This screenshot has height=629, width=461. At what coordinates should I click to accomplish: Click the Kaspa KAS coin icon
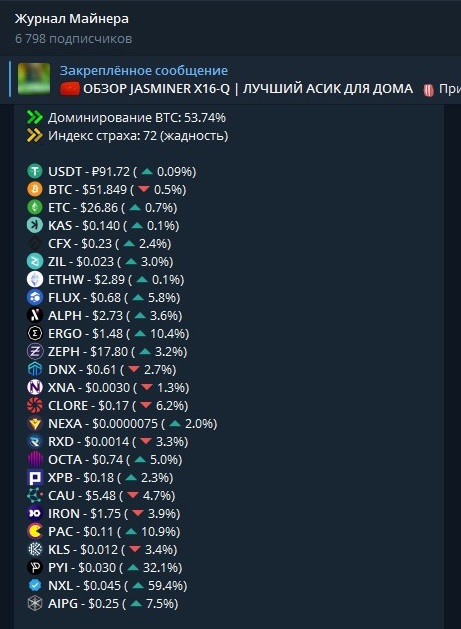(x=35, y=225)
